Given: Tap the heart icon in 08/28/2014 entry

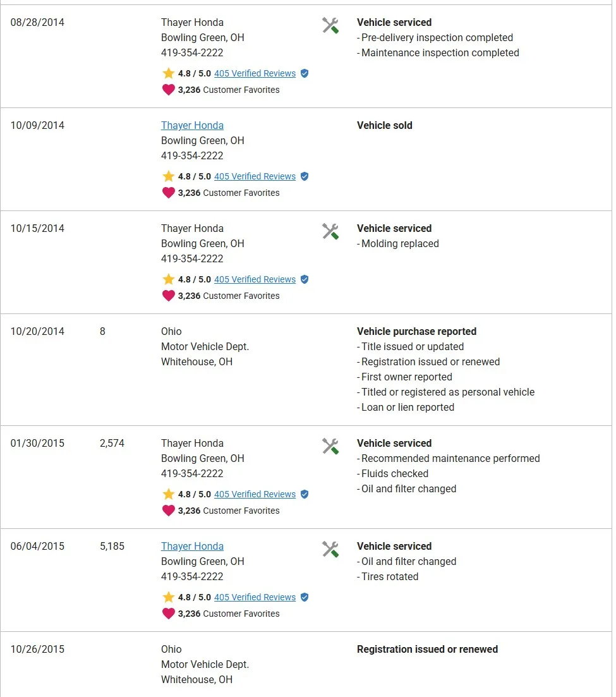Looking at the screenshot, I should (168, 90).
